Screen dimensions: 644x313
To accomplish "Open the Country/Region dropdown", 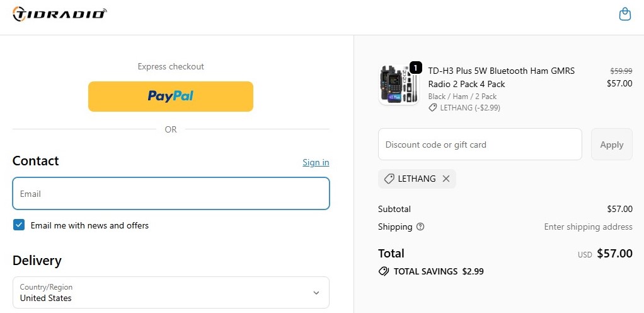I will click(x=171, y=292).
